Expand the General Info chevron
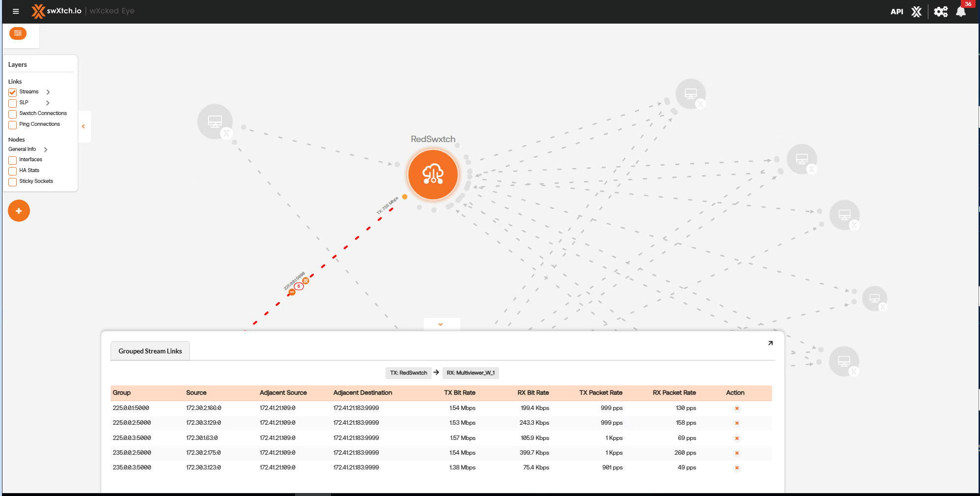The height and width of the screenshot is (496, 980). (45, 149)
